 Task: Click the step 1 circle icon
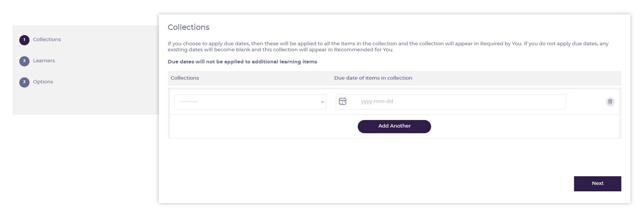coord(24,40)
